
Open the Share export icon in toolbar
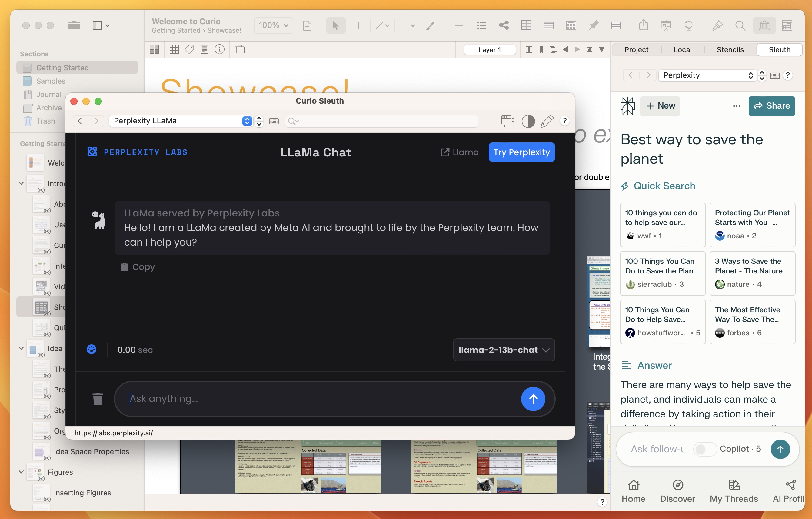click(644, 25)
